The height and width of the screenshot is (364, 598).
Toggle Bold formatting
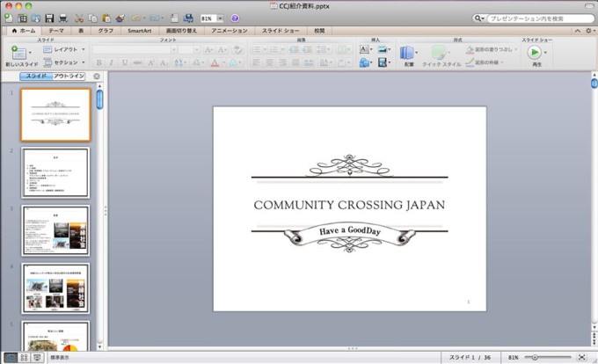coord(98,62)
